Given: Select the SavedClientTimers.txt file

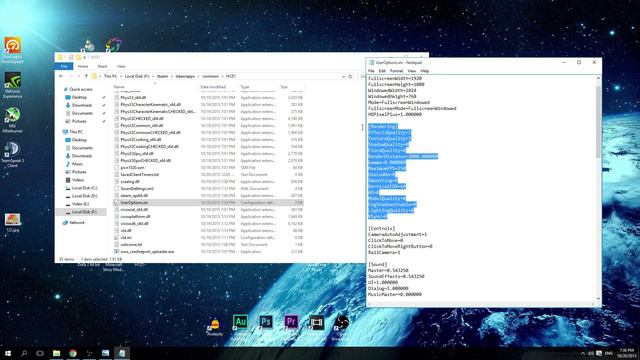Looking at the screenshot, I should click(139, 175).
